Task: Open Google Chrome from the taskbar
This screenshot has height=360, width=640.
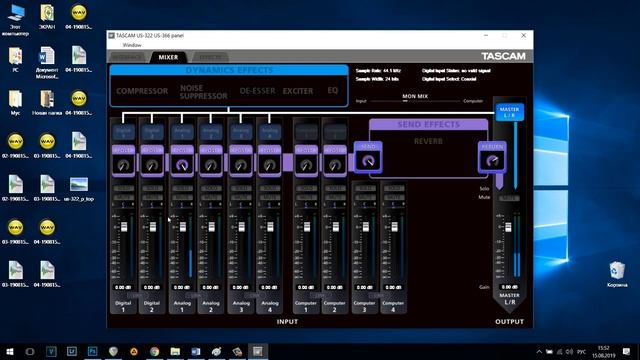Action: tap(154, 351)
